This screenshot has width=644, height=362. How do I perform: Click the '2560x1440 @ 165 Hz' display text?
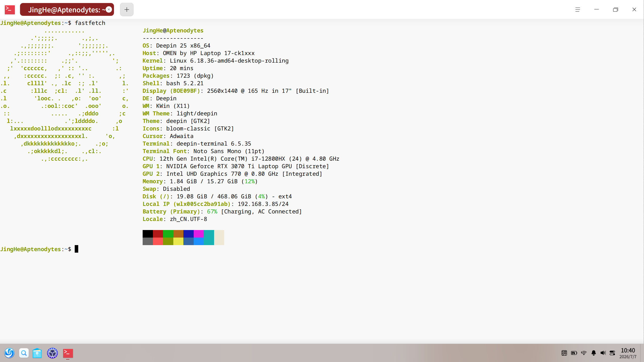click(x=237, y=91)
